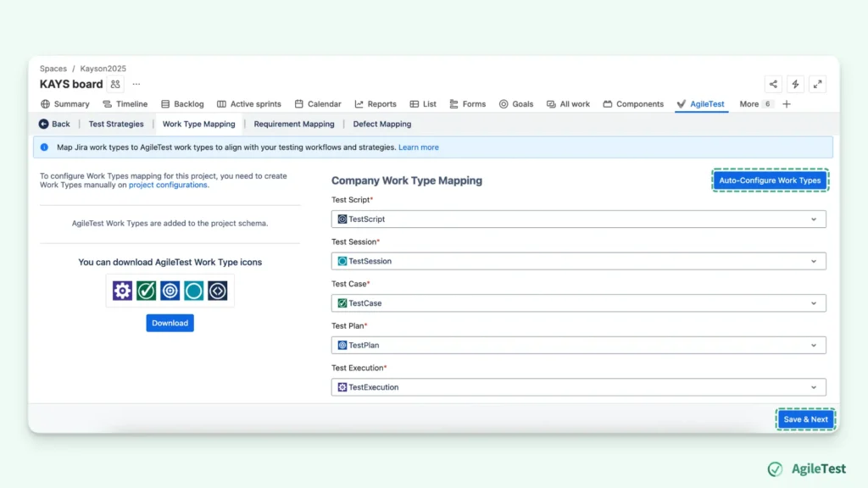The image size is (868, 488).
Task: Open the Summary tab
Action: point(64,104)
